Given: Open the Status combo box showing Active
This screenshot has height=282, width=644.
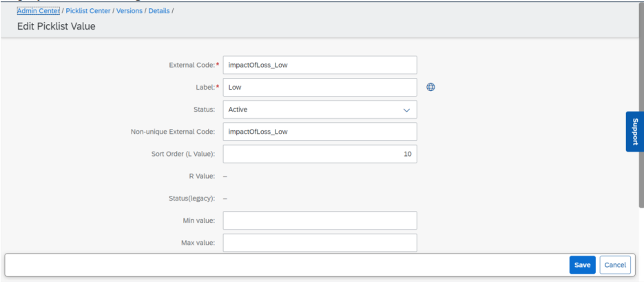Looking at the screenshot, I should 320,110.
